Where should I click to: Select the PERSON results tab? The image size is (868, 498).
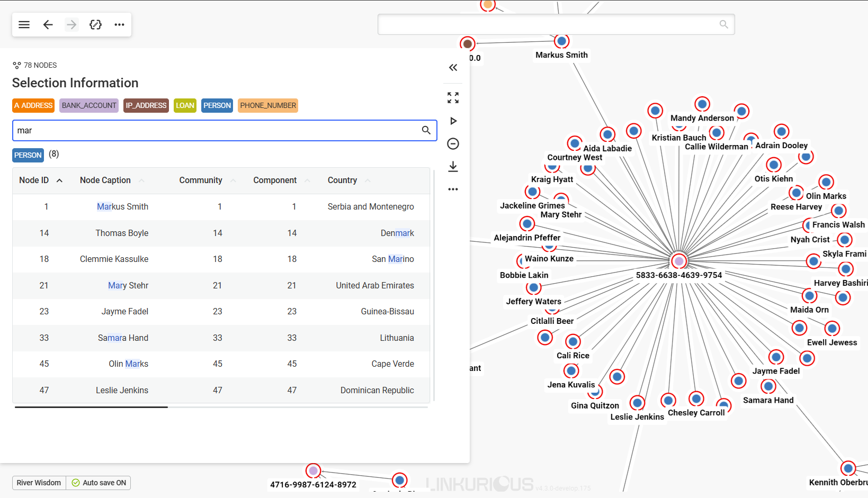[x=28, y=155]
